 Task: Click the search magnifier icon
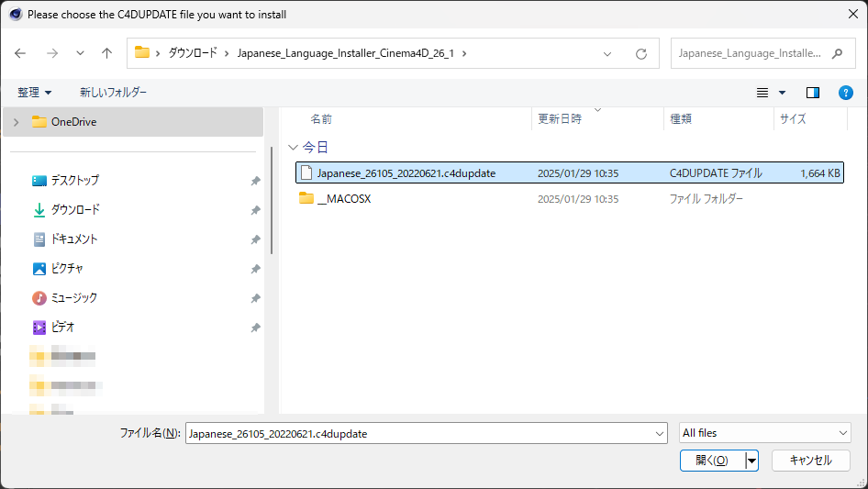(x=838, y=53)
